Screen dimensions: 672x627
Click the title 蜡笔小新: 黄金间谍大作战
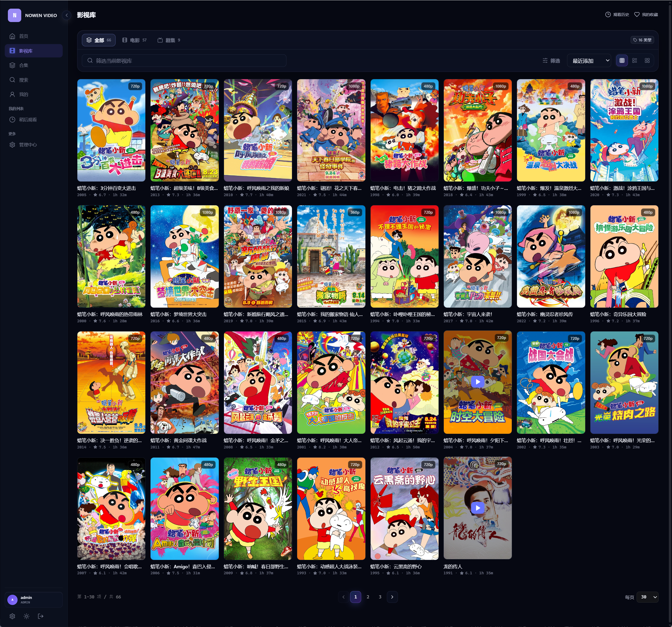click(178, 441)
